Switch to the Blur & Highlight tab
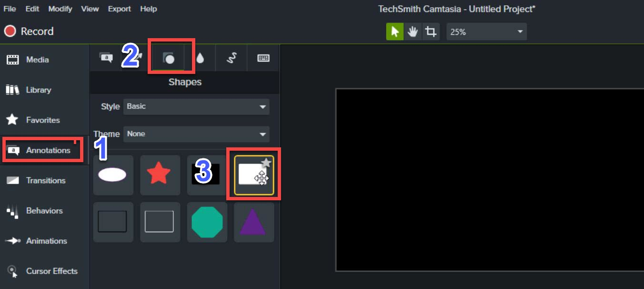The height and width of the screenshot is (289, 644). click(200, 58)
